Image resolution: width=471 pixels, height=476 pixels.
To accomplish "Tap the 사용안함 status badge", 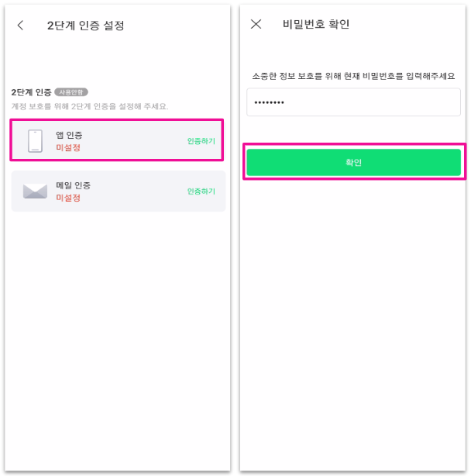I will (x=72, y=92).
